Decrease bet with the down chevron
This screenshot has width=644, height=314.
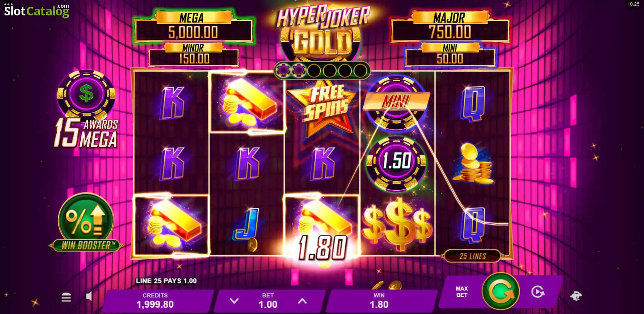[234, 301]
